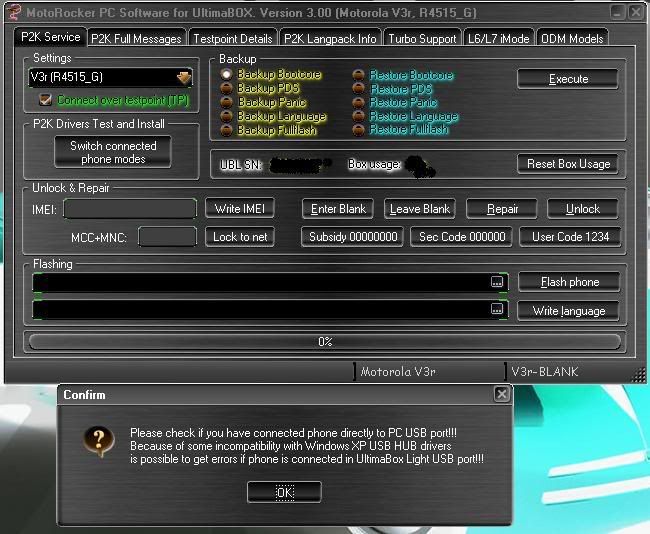This screenshot has height=534, width=650.
Task: Click the Unlock button
Action: tap(583, 209)
